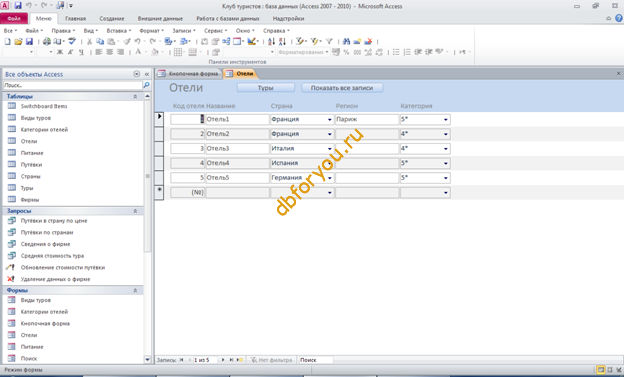The width and height of the screenshot is (624, 377).
Task: Toggle Underline (Ч) formatting
Action: point(81,52)
